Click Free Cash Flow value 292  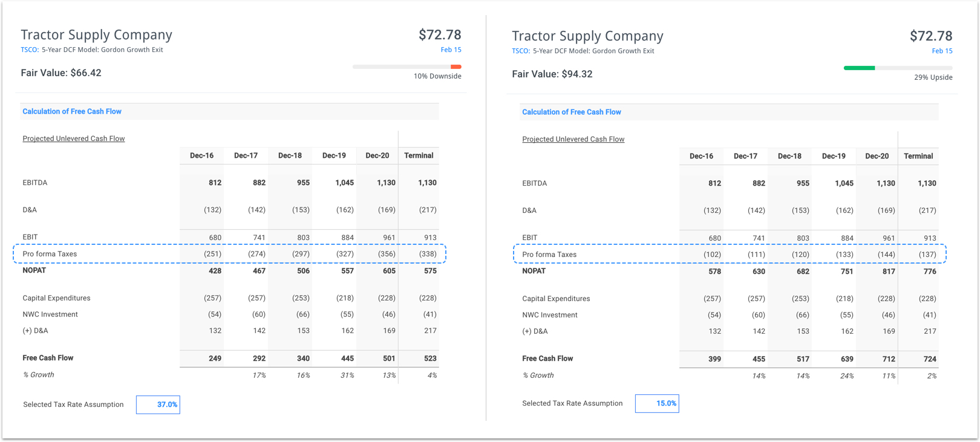click(x=259, y=359)
